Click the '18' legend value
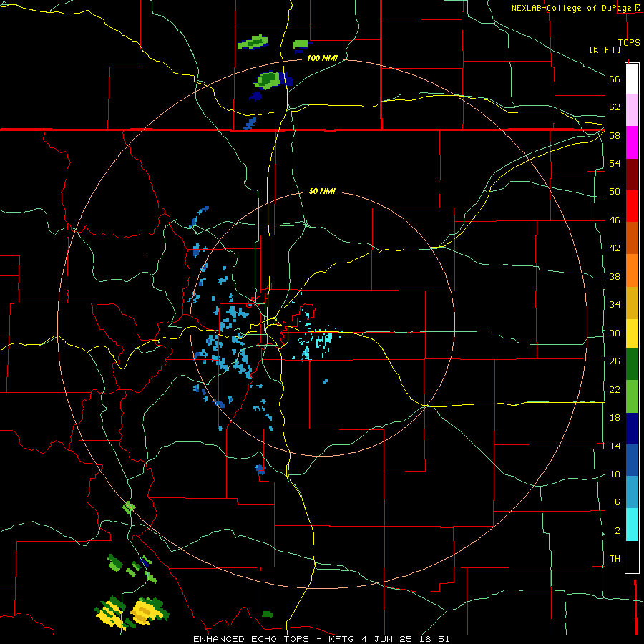 tap(615, 417)
